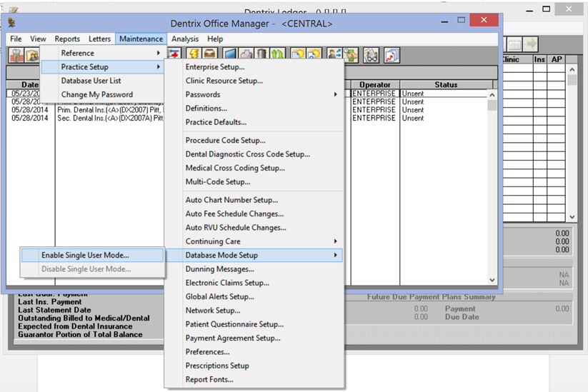Click the Status column header
Screen dimensions: 588x392
pyautogui.click(x=446, y=85)
